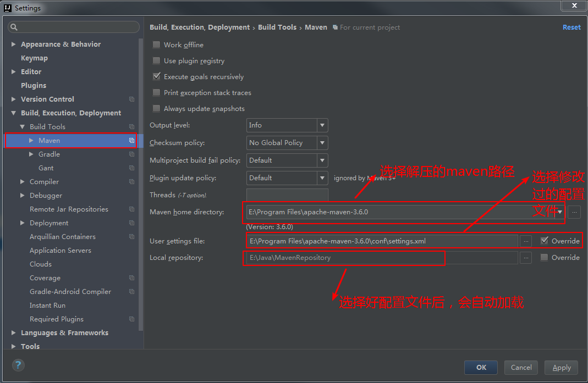Click the 'For current project' icon in breadcrumb

pos(335,27)
